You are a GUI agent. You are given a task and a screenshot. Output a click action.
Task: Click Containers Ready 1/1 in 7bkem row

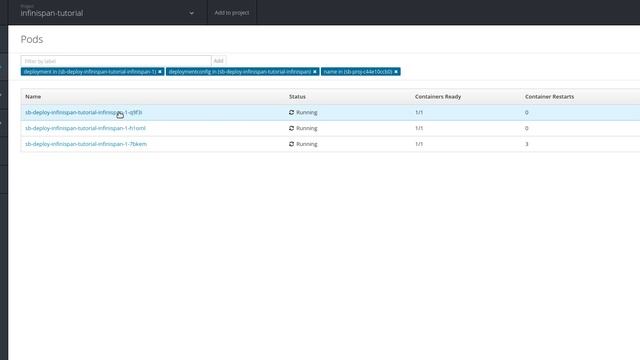click(419, 144)
